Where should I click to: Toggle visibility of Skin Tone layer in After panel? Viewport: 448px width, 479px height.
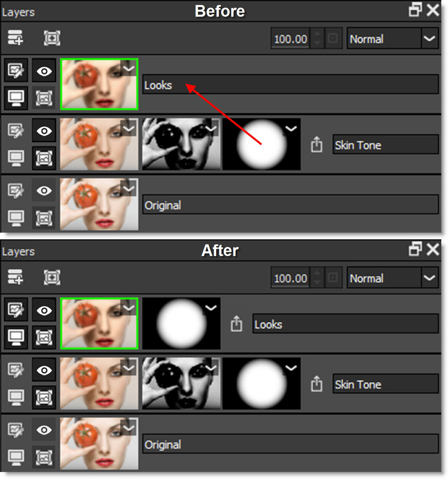44,370
